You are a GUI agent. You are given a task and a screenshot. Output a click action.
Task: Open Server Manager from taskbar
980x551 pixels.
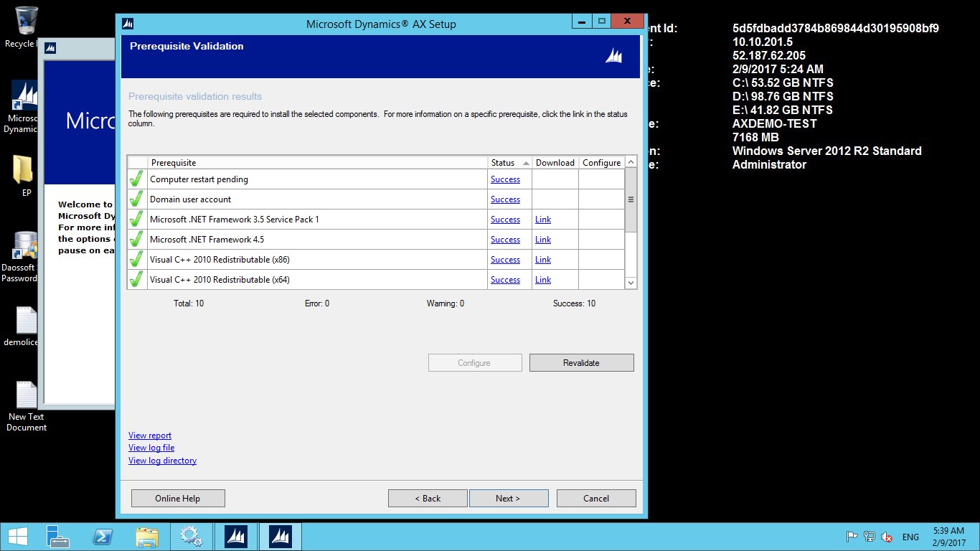tap(58, 537)
